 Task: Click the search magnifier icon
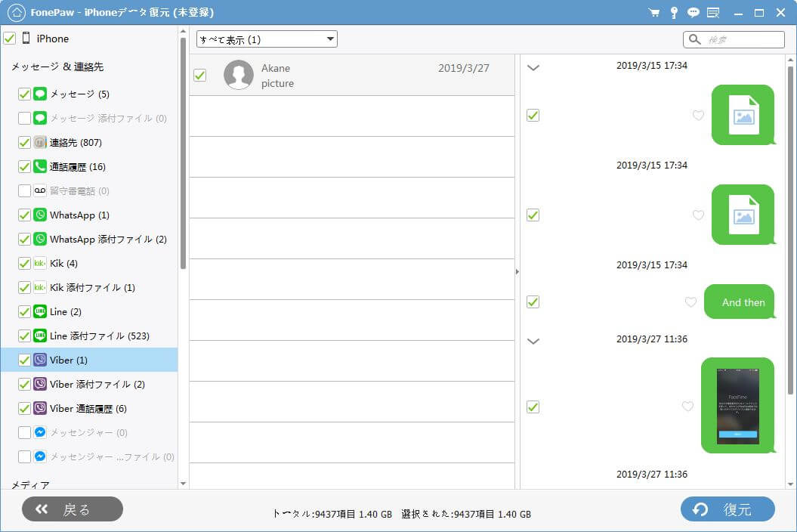[695, 39]
